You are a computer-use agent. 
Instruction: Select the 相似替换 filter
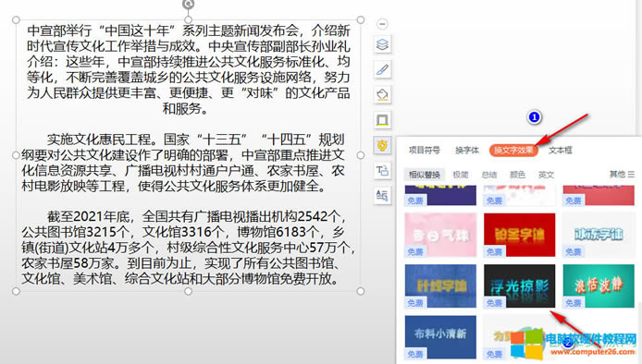pyautogui.click(x=425, y=175)
